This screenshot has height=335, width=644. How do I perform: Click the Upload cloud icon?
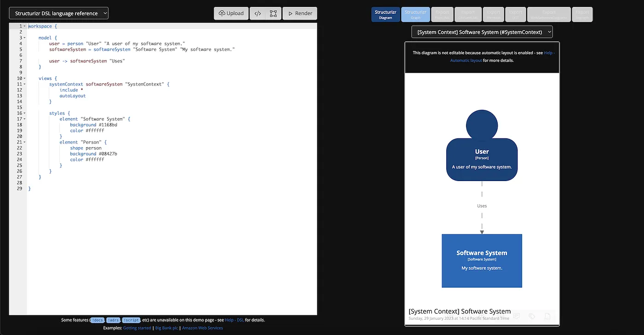(222, 13)
